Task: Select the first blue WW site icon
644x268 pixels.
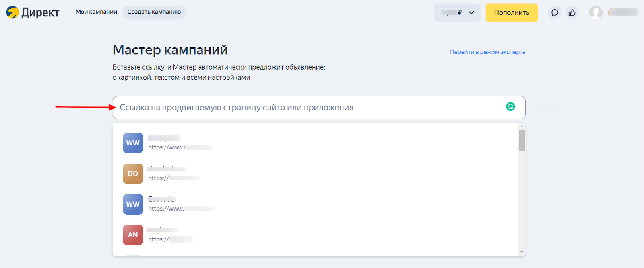Action: point(133,143)
